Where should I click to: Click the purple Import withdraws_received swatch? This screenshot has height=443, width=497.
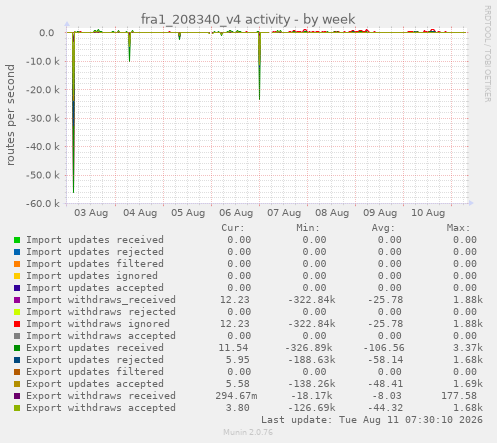coord(17,300)
